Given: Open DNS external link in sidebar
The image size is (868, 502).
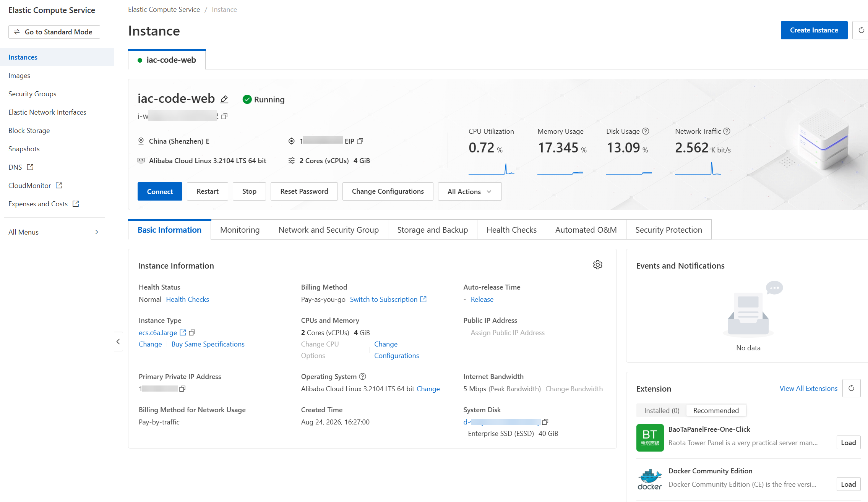Looking at the screenshot, I should click(30, 167).
